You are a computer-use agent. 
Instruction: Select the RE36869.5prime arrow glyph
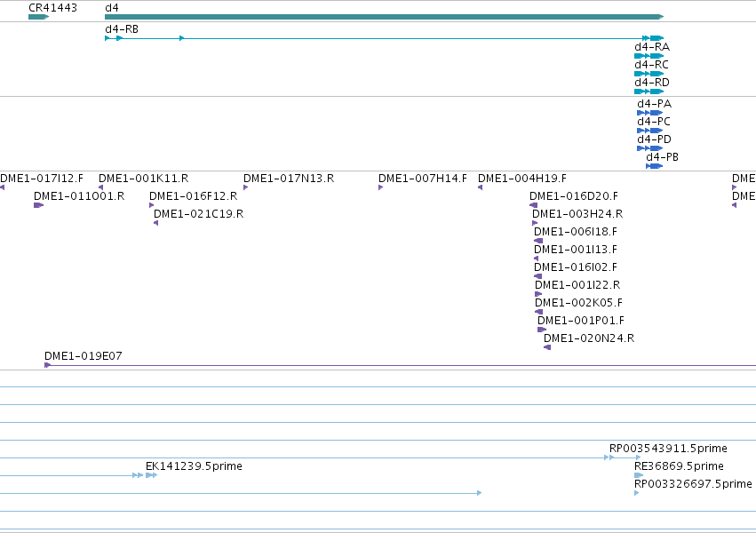639,475
